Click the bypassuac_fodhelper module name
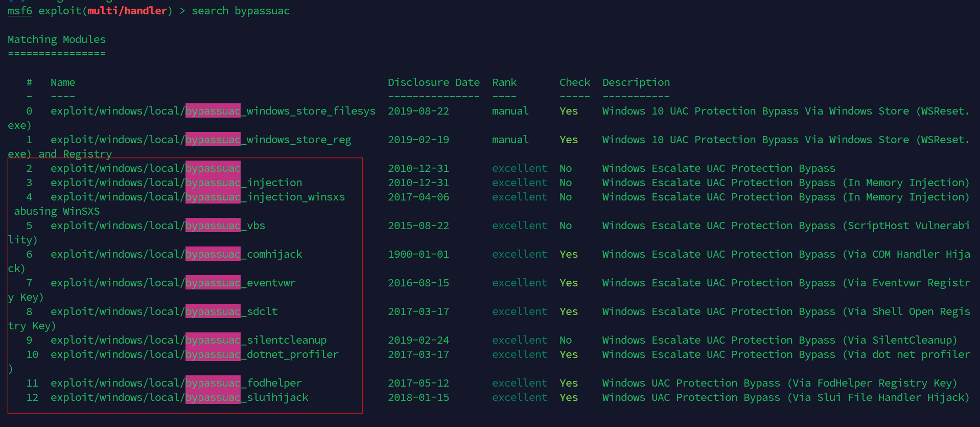980x427 pixels. (176, 383)
